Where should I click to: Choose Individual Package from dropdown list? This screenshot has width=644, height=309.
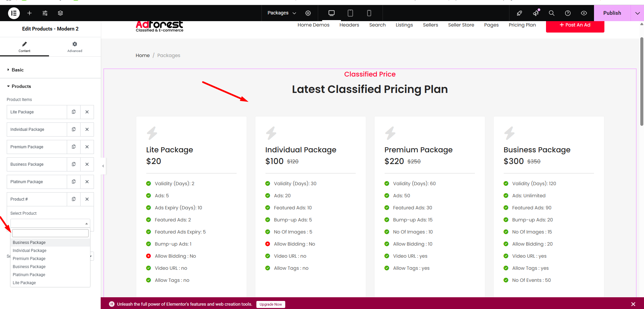tap(50, 251)
